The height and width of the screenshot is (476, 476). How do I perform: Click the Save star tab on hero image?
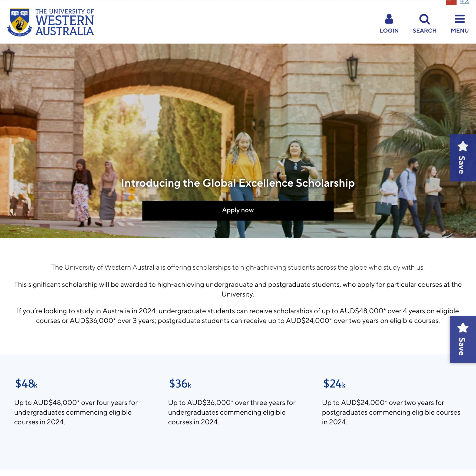[463, 158]
